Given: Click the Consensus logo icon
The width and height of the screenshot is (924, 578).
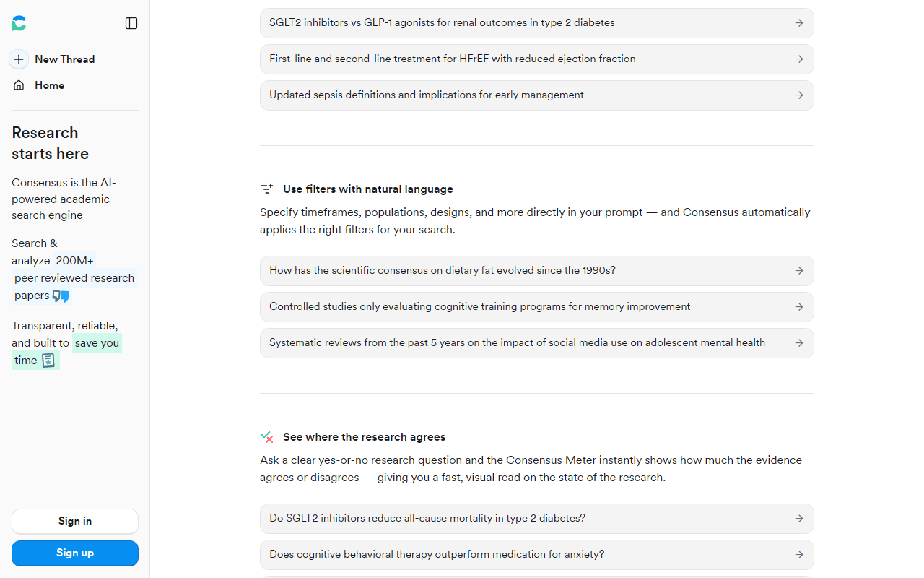Looking at the screenshot, I should pyautogui.click(x=19, y=23).
